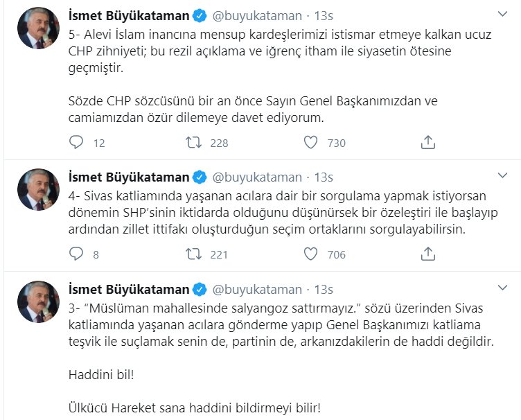
Task: Like the tweet with 706 likes
Action: pyautogui.click(x=311, y=254)
